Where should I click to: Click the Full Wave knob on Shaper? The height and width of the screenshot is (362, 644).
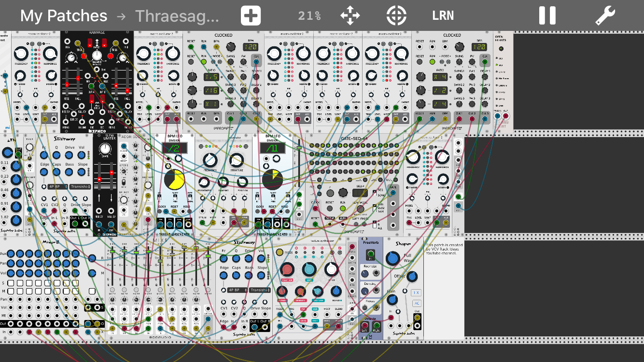pos(393,259)
